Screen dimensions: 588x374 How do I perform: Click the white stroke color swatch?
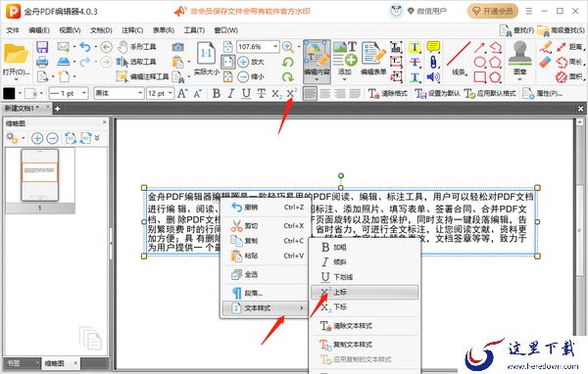[x=30, y=93]
